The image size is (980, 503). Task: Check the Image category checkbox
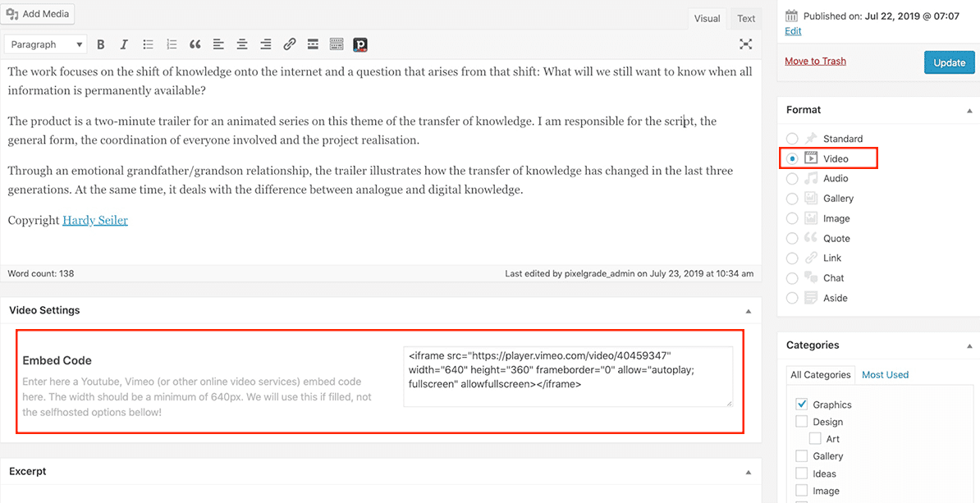tap(801, 492)
